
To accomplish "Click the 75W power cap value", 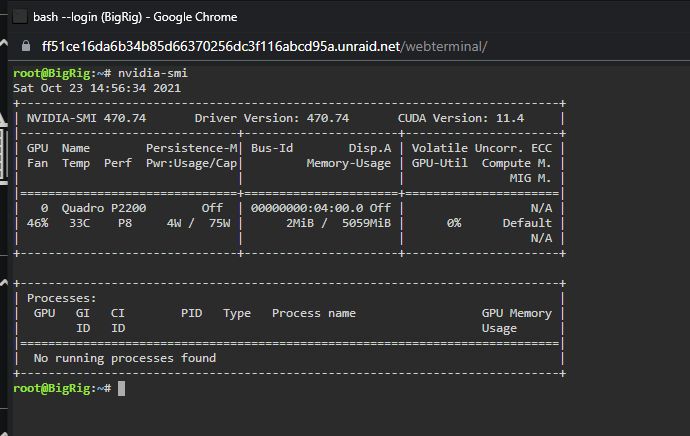I will point(220,223).
